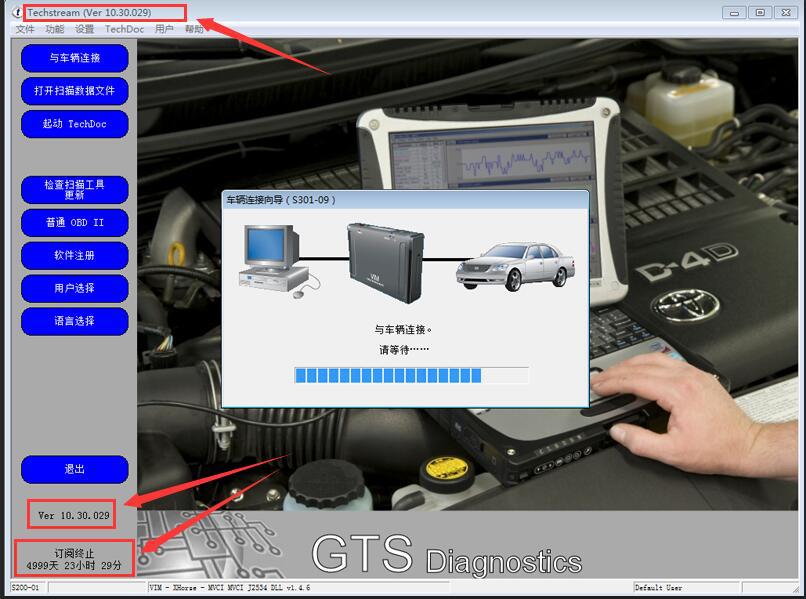Click the computer icon in connection wizard
Image resolution: width=806 pixels, height=599 pixels.
279,262
